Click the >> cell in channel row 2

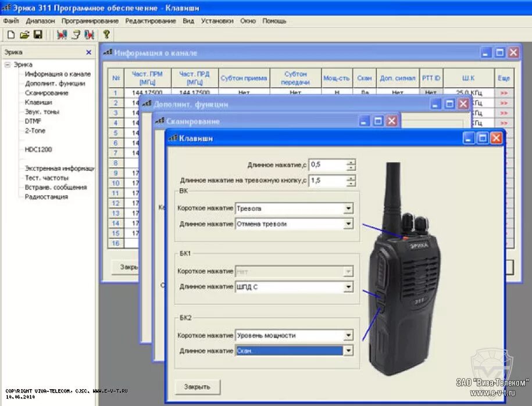tap(504, 103)
